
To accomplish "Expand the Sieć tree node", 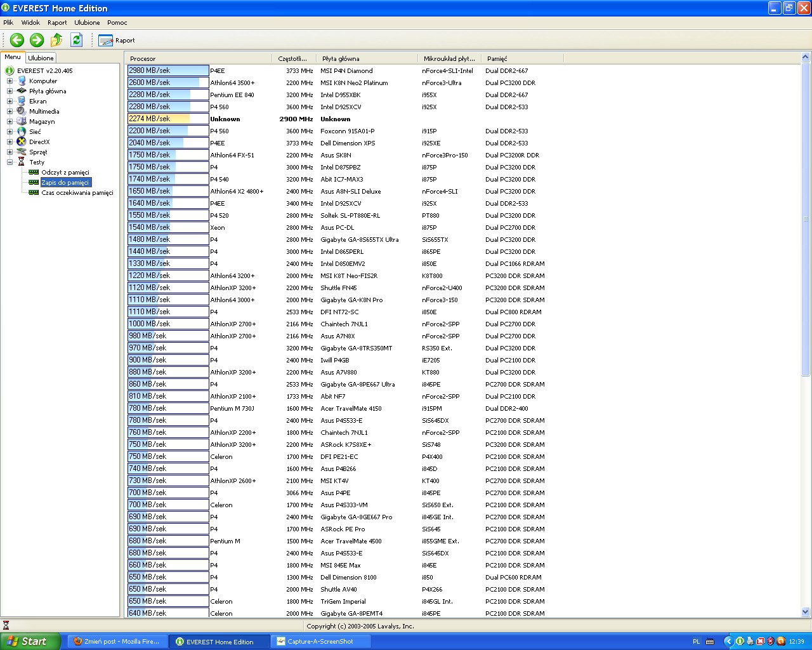I will coord(10,131).
